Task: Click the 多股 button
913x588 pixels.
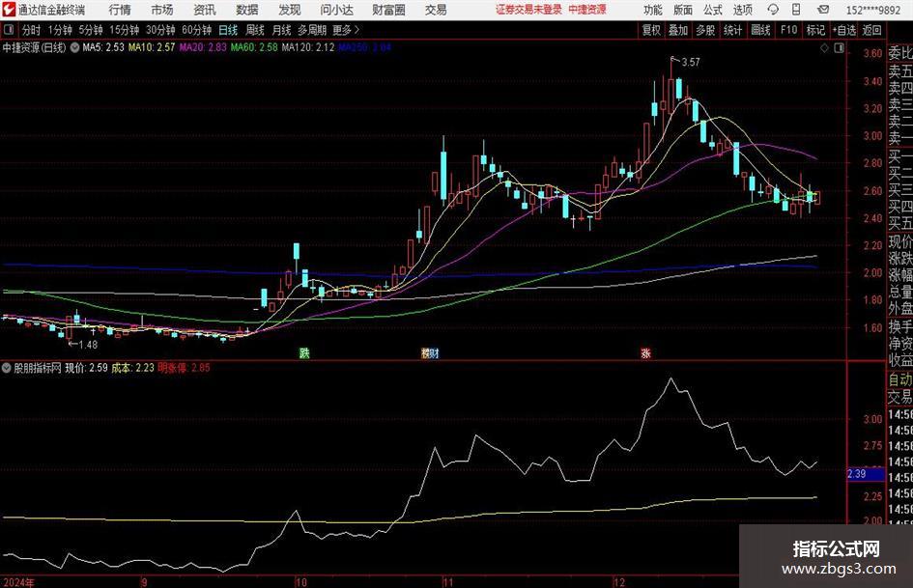Action: (x=705, y=30)
